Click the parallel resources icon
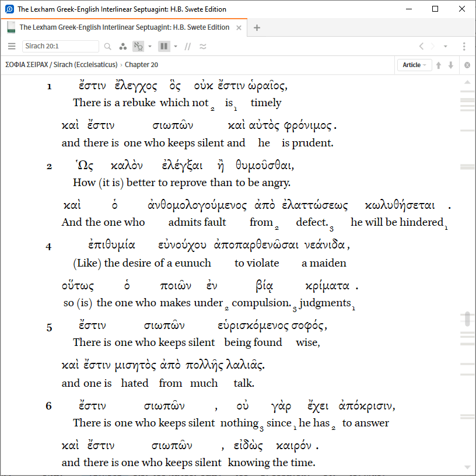The width and height of the screenshot is (476, 476). (x=188, y=47)
